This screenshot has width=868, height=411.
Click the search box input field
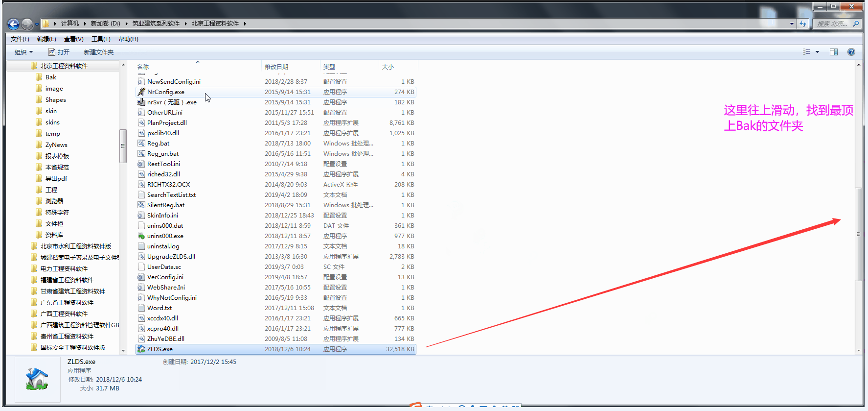(x=832, y=24)
